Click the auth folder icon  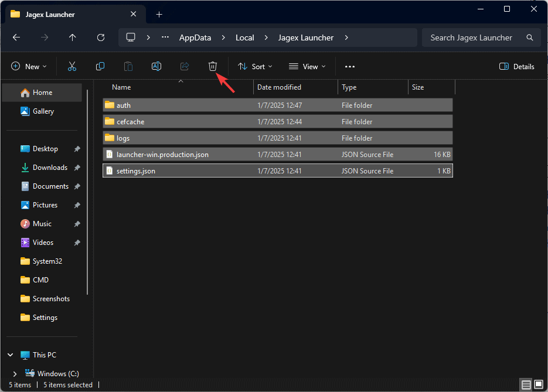110,105
